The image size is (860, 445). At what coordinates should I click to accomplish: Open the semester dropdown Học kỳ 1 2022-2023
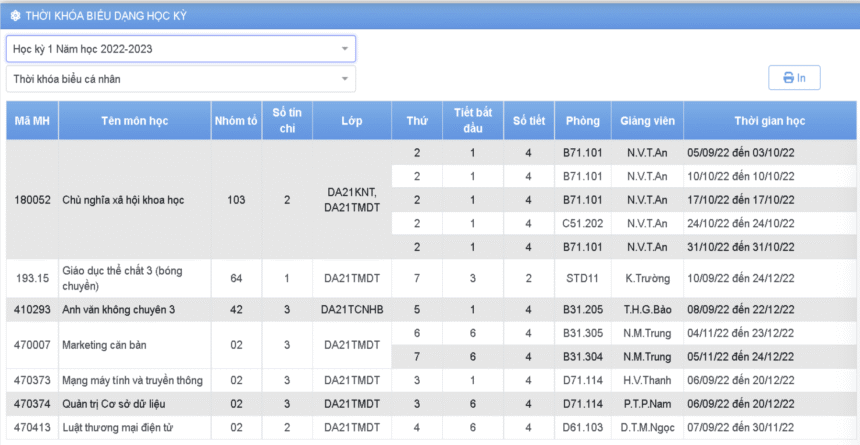(180, 48)
